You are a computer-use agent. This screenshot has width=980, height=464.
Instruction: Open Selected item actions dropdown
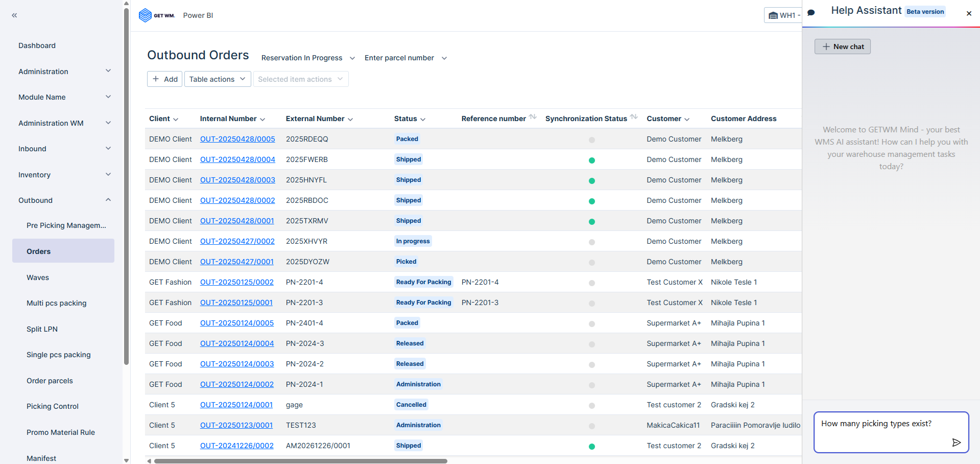(301, 79)
